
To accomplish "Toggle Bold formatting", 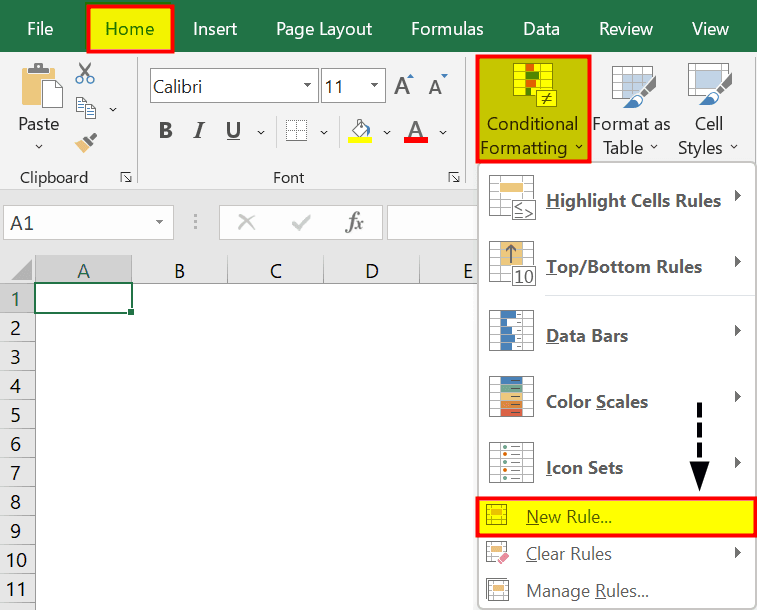I will coord(166,130).
